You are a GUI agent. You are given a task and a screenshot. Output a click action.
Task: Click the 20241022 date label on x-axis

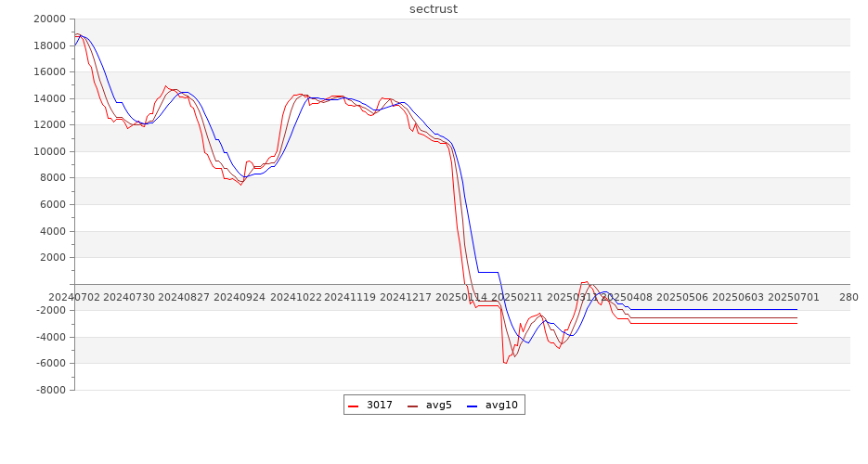294,297
